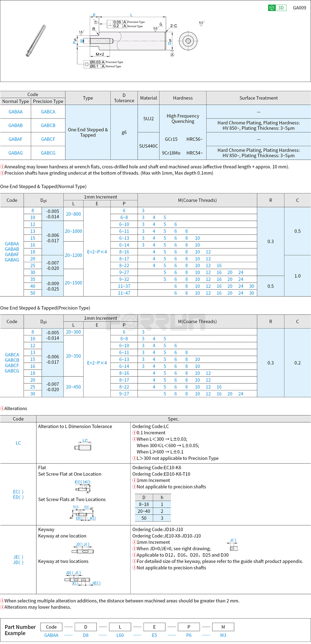Click the 'Ordering Code:EC10-K8' text
Viewport: 311px width, 644px height.
(156, 468)
